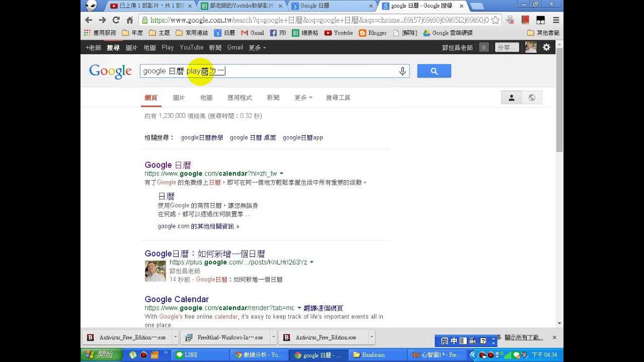Open Google settings gear icon
The image size is (644, 362).
[x=546, y=47]
